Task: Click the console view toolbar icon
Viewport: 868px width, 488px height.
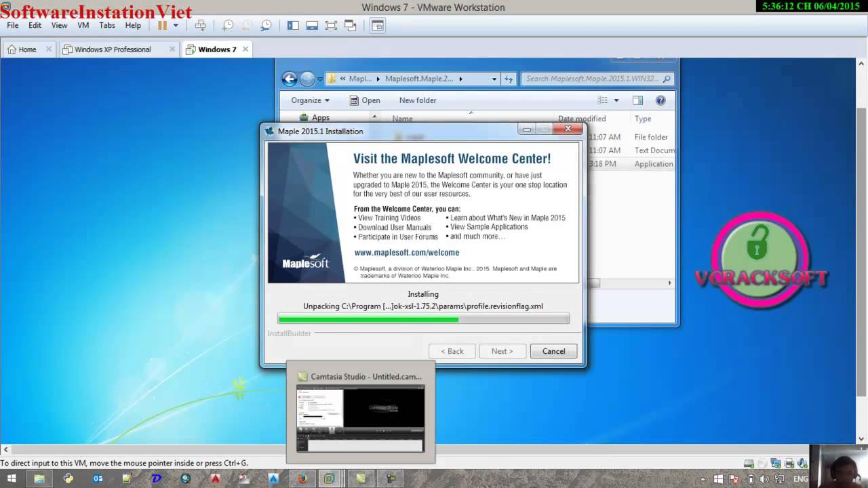Action: point(378,25)
